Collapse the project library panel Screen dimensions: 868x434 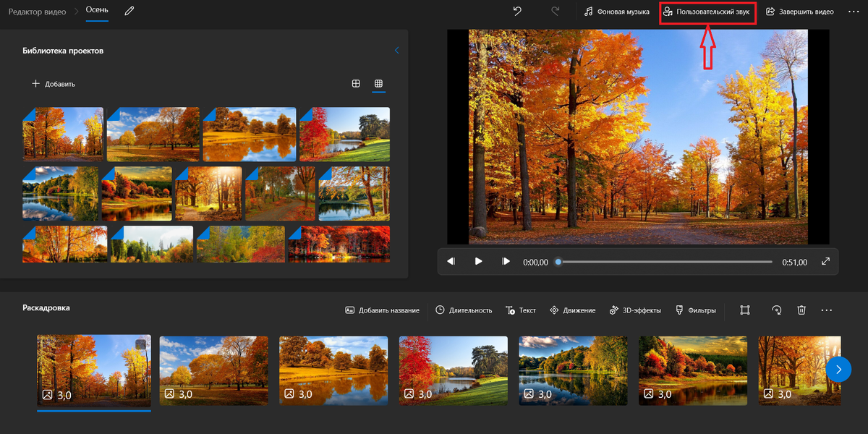pyautogui.click(x=396, y=51)
